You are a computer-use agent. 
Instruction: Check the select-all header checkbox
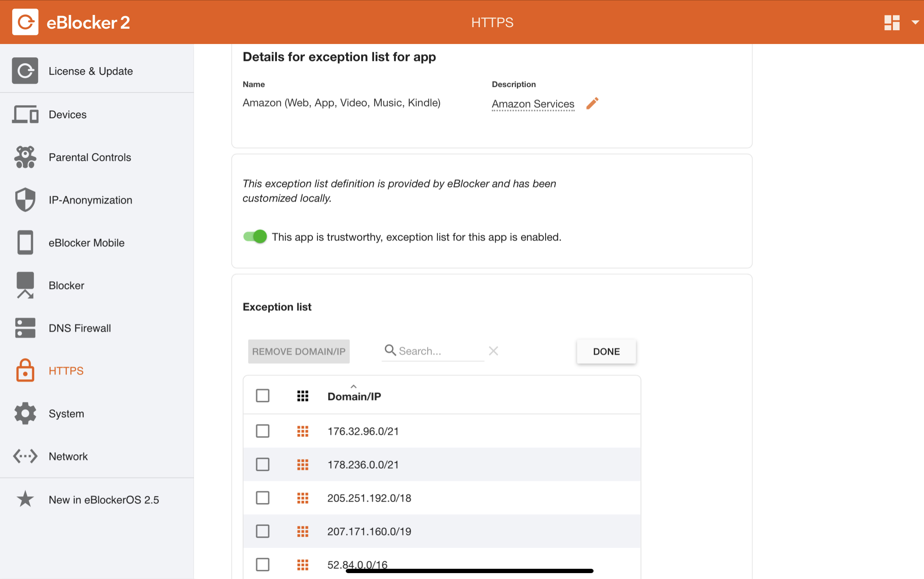click(263, 396)
